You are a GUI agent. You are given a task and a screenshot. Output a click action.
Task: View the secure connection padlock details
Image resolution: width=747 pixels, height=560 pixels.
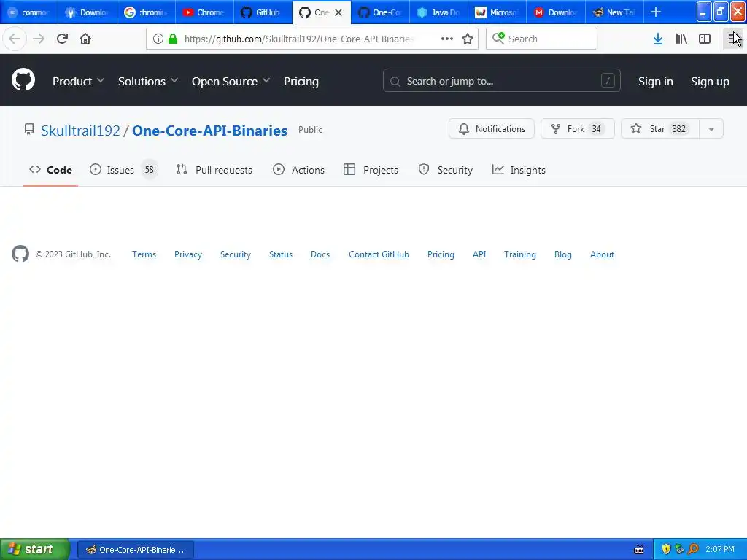pos(173,39)
